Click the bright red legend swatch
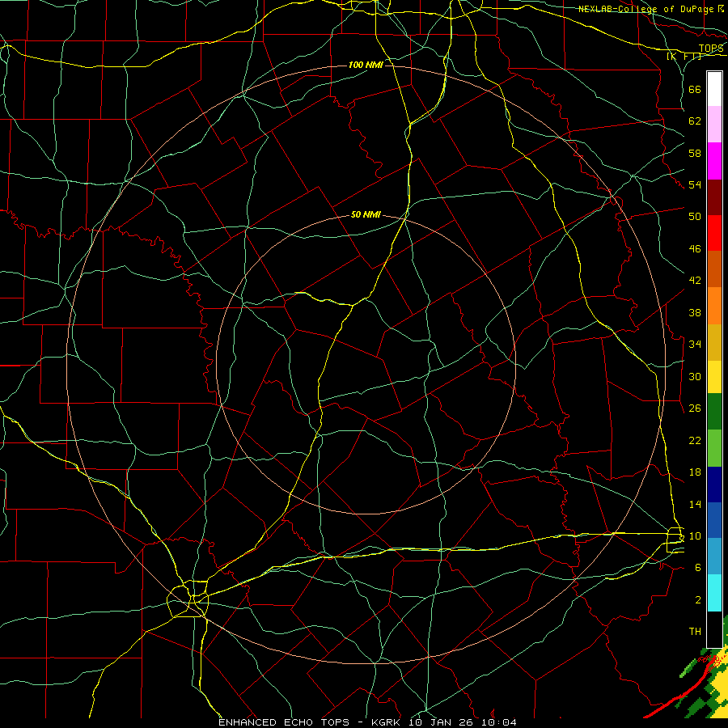This screenshot has height=728, width=728. coord(714,233)
